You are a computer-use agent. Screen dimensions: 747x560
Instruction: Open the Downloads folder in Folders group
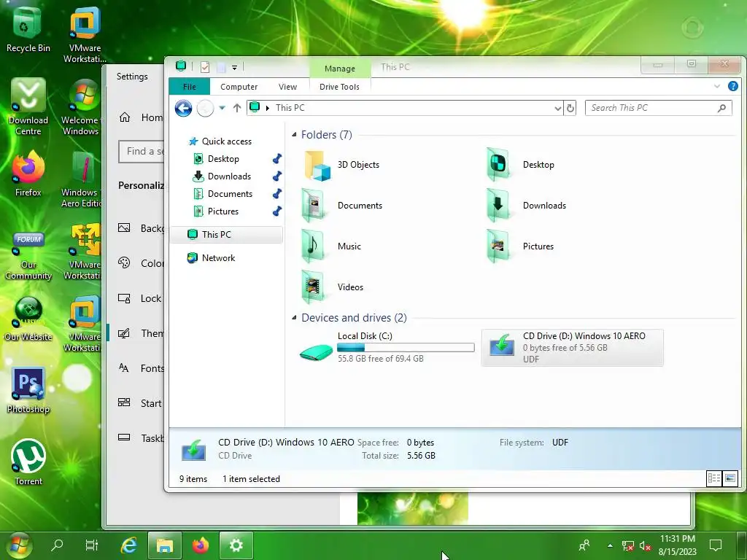click(x=526, y=205)
